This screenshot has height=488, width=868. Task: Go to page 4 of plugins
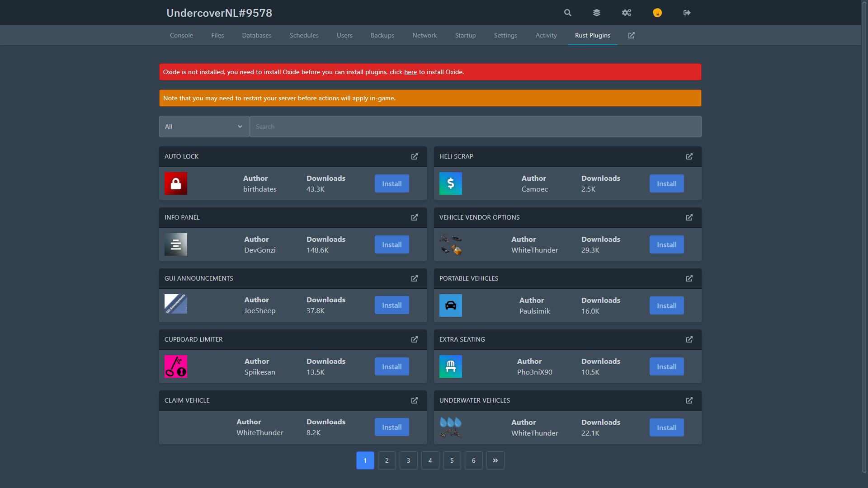(430, 460)
